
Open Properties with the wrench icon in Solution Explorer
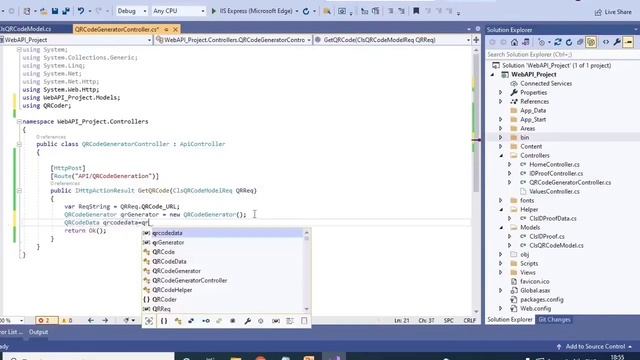pyautogui.click(x=617, y=42)
